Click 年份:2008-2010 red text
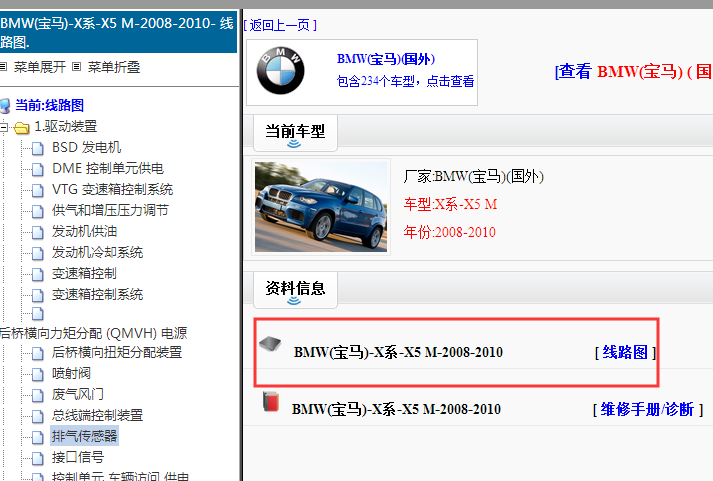Screen dimensions: 713x481 click(449, 232)
